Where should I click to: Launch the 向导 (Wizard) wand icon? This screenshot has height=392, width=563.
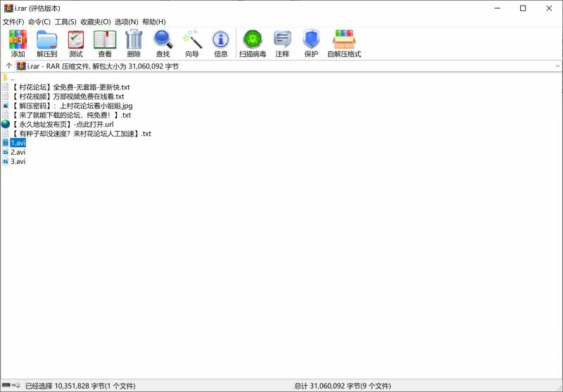pos(192,44)
